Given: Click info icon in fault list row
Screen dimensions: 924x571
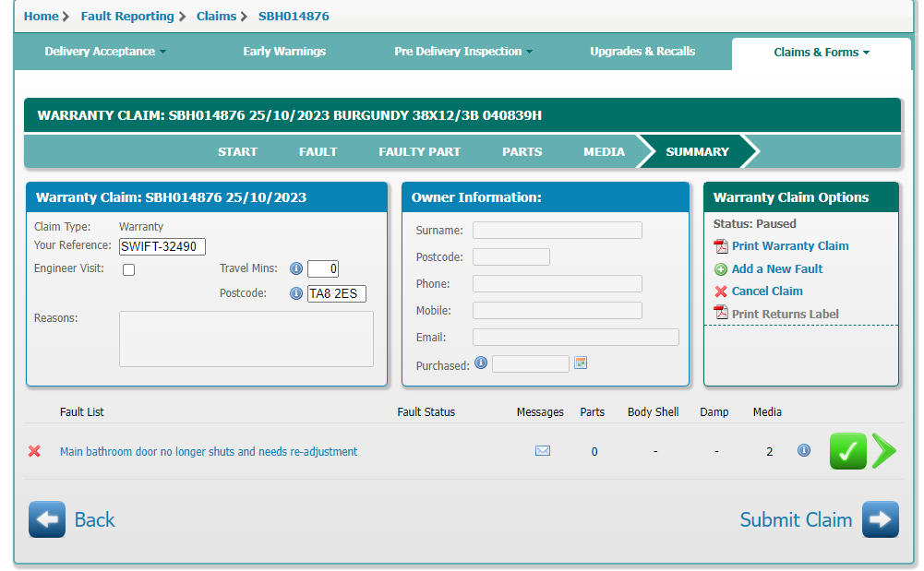Looking at the screenshot, I should point(804,450).
